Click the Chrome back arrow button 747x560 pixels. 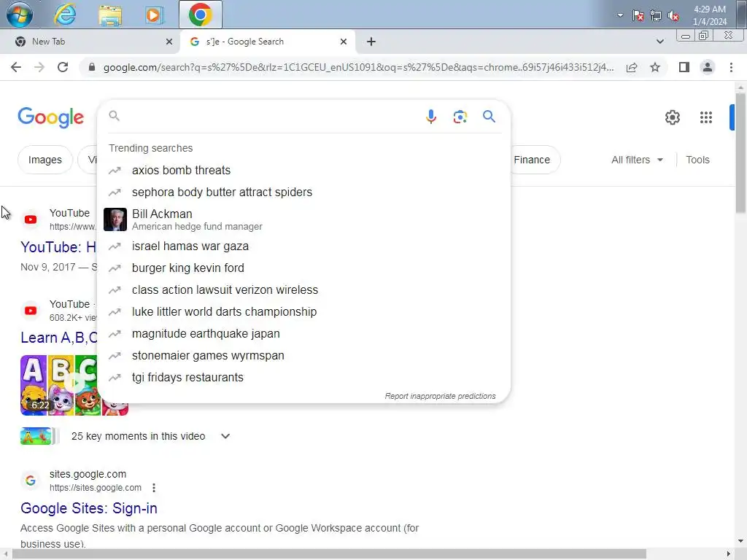click(16, 67)
